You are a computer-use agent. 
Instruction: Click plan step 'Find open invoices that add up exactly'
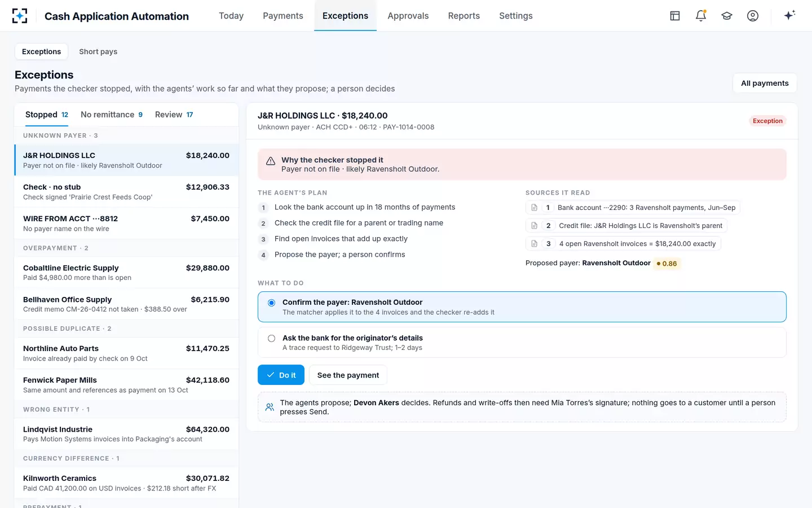coord(341,239)
